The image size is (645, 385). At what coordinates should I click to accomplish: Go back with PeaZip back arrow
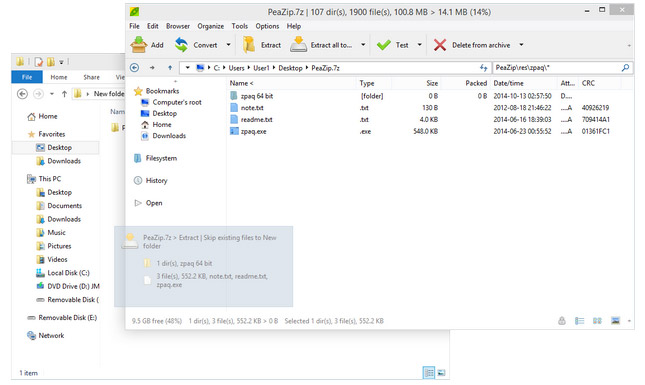pyautogui.click(x=135, y=67)
